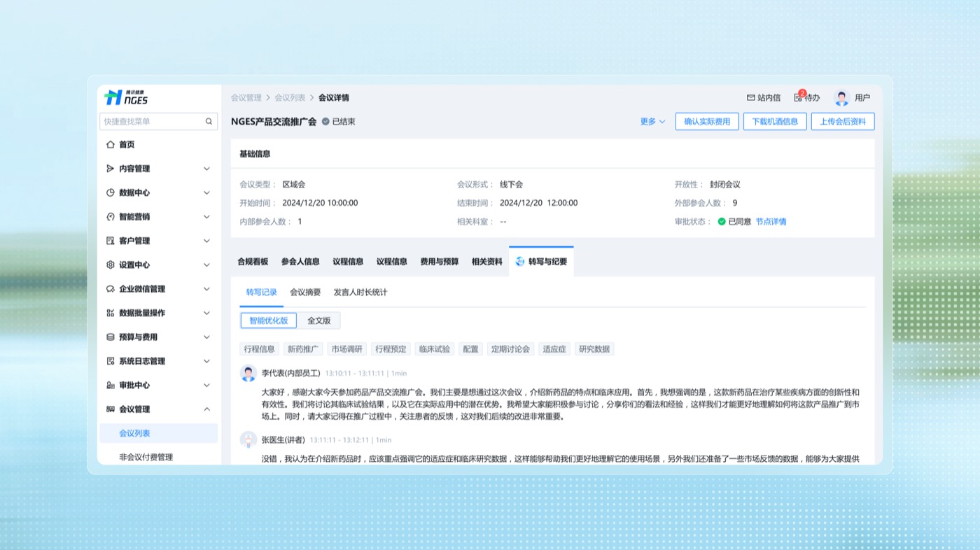980x550 pixels.
Task: Expand 预算与费用 menu chevron
Action: (x=206, y=337)
